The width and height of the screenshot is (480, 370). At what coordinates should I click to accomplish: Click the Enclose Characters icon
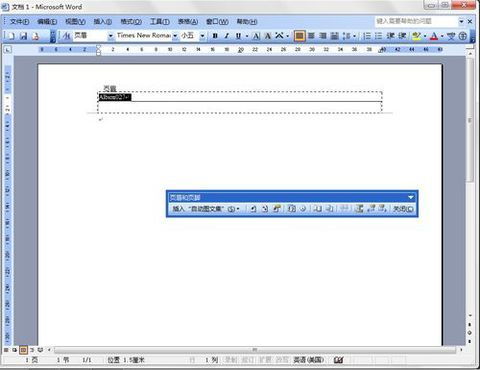[463, 36]
